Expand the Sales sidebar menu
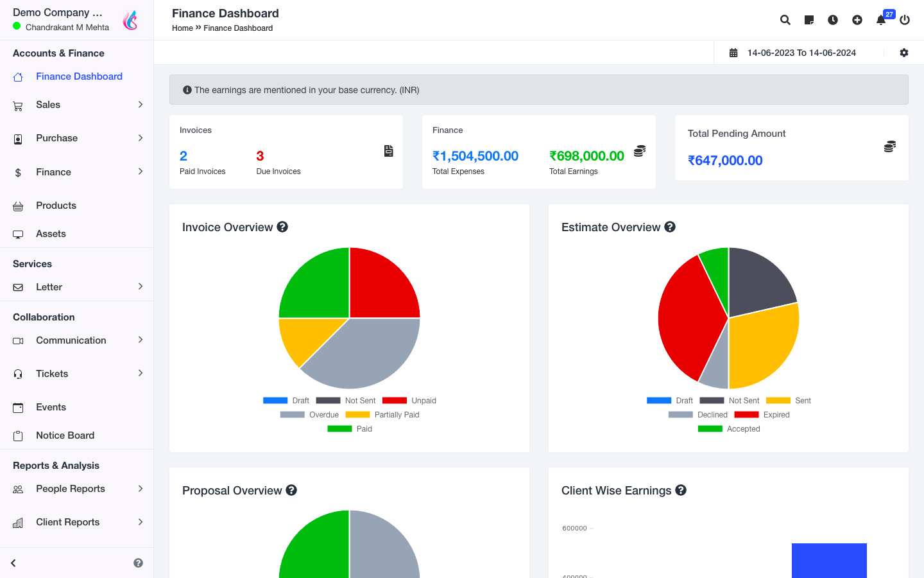 tap(48, 105)
